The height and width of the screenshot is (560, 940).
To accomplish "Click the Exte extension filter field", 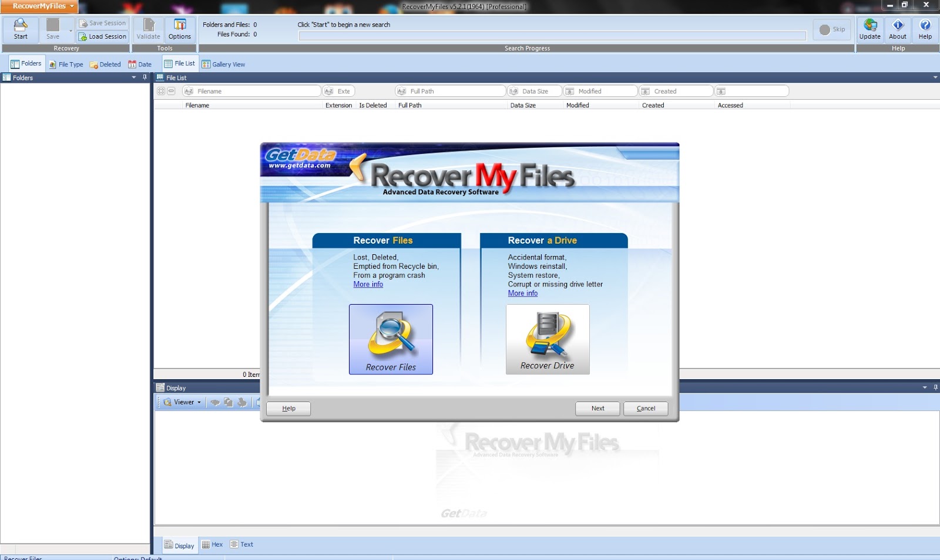I will click(339, 91).
